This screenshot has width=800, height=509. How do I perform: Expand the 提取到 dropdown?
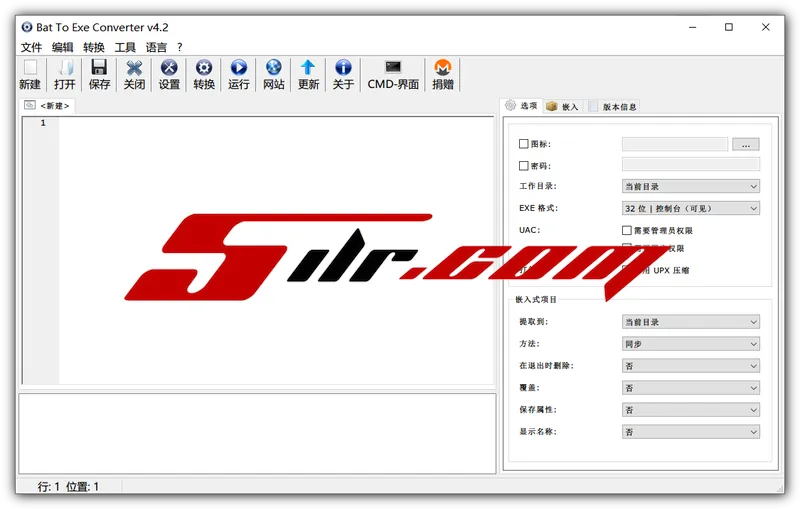(x=691, y=322)
